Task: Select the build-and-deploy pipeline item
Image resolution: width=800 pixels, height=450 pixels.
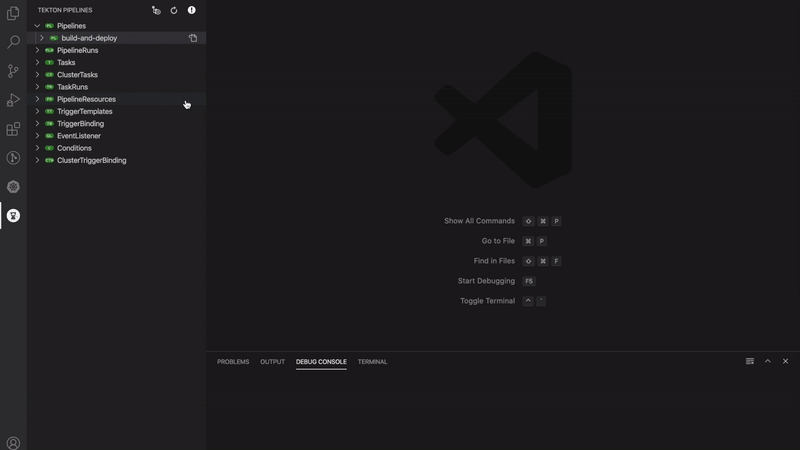Action: point(89,38)
